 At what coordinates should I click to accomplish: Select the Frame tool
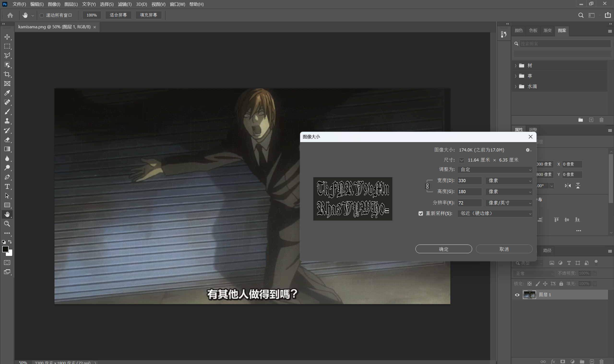point(7,83)
